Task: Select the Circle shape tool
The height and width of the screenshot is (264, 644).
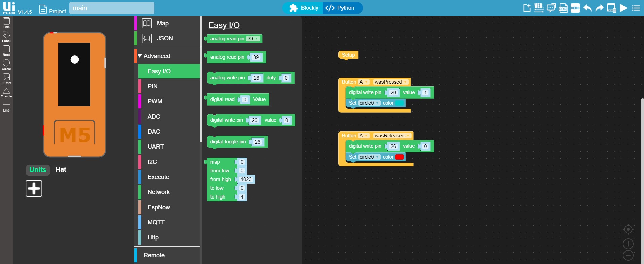Action: click(6, 65)
